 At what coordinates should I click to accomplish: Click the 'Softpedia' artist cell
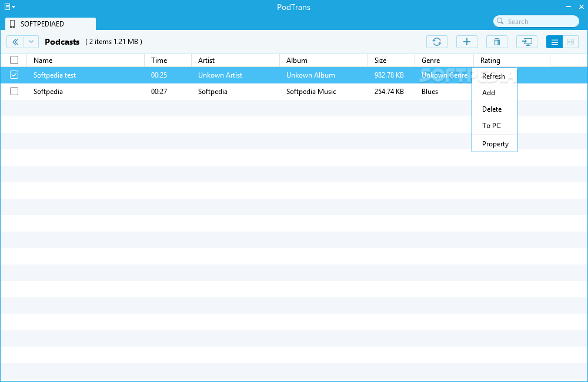(x=213, y=92)
